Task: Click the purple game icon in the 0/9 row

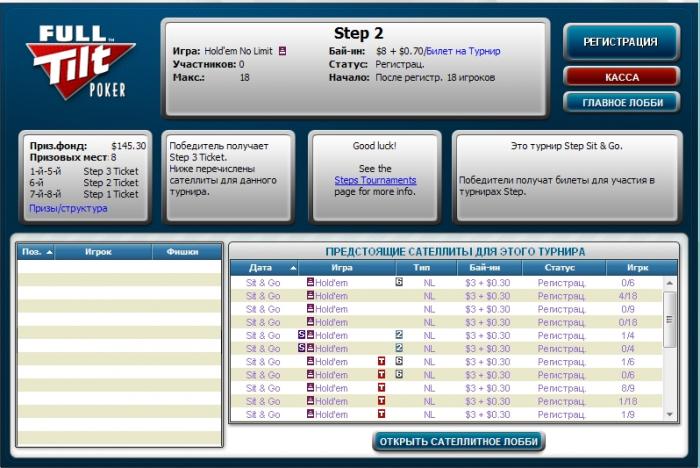Action: pos(310,308)
